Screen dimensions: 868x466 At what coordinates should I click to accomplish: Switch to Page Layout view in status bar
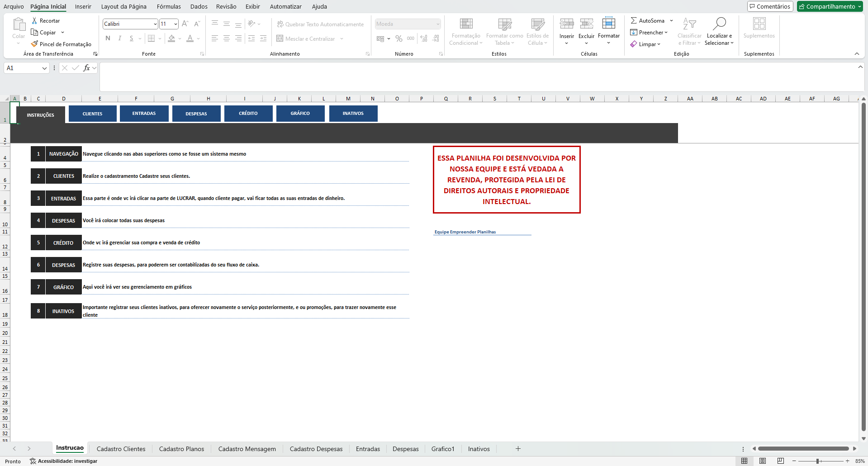pos(763,461)
